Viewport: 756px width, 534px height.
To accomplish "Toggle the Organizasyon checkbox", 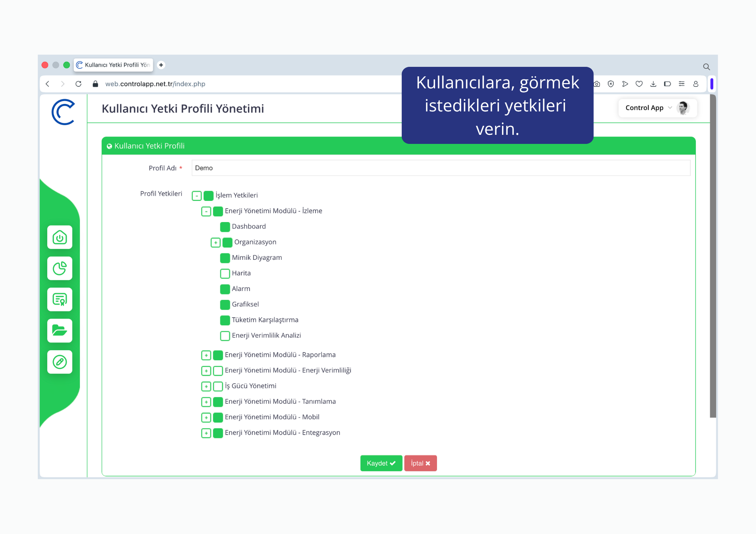I will point(227,242).
